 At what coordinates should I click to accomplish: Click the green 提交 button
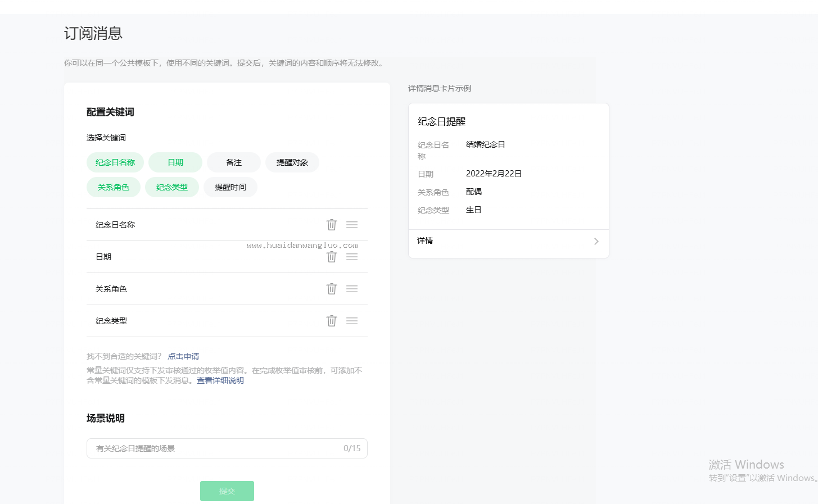point(227,491)
